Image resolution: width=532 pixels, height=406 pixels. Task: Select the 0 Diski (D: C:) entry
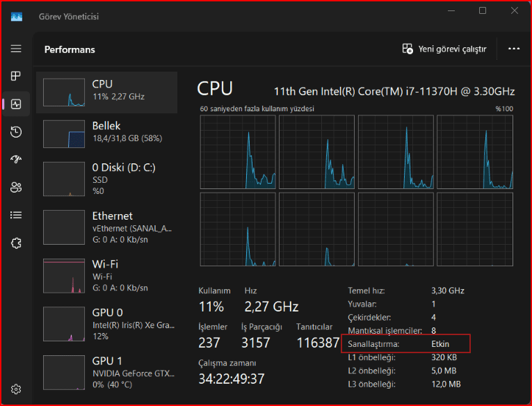click(x=106, y=178)
